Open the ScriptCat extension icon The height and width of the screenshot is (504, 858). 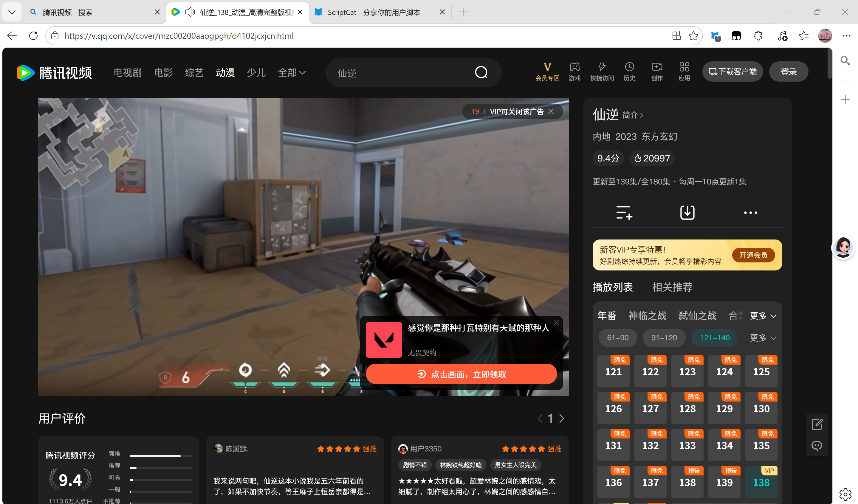pos(715,36)
